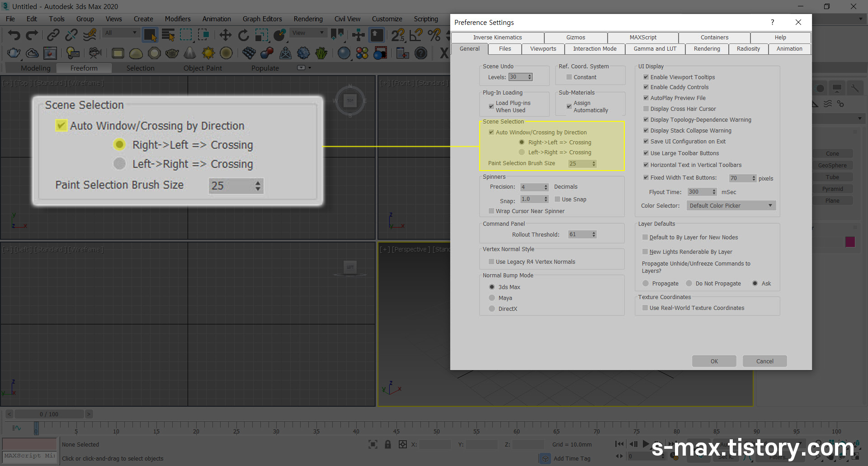Screen dimensions: 868x466
Task: Toggle the Window/Crossing selection icon
Action: 203,35
